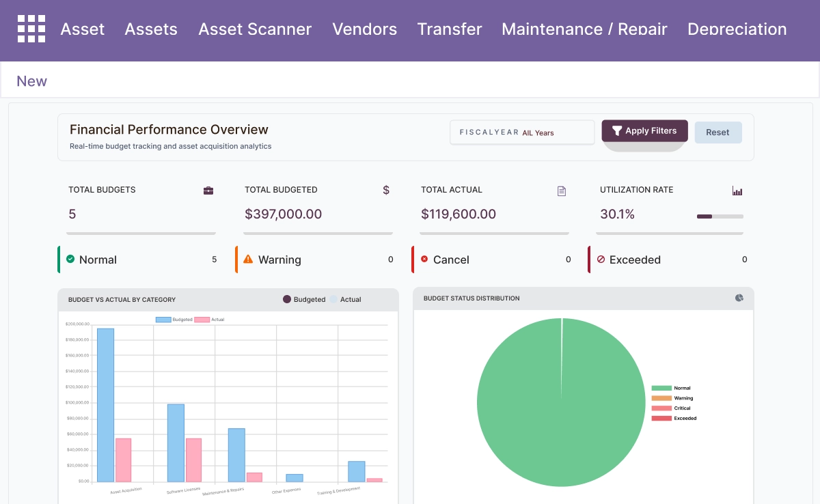This screenshot has width=820, height=504.
Task: Click the Other Expenses blue bar
Action: [295, 478]
